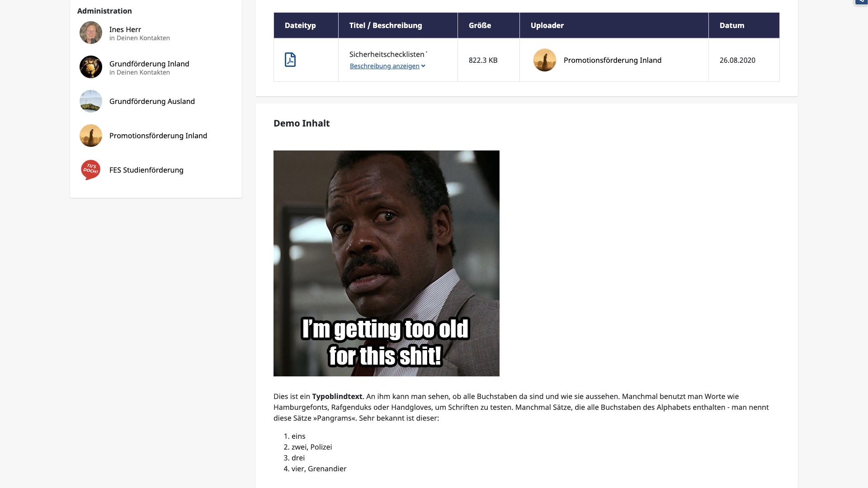868x488 pixels.
Task: Open the Grundförderung Inland contact link
Action: click(149, 64)
